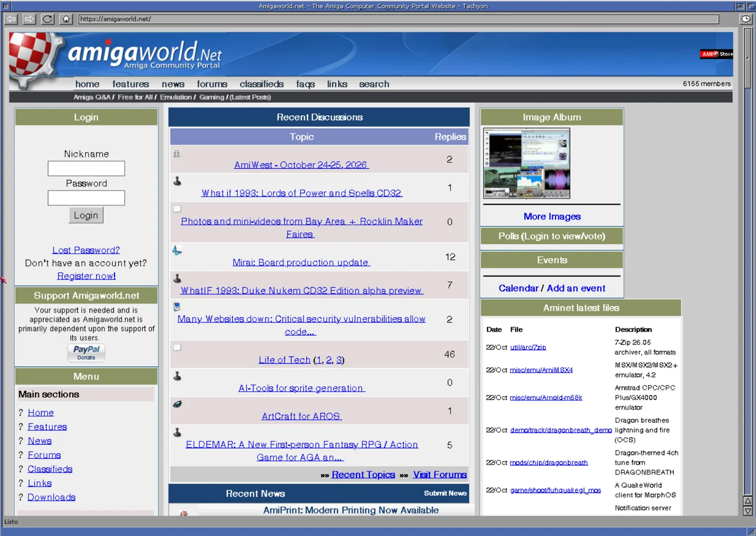Open the Image Album thumbnail
The image size is (756, 536).
[526, 163]
